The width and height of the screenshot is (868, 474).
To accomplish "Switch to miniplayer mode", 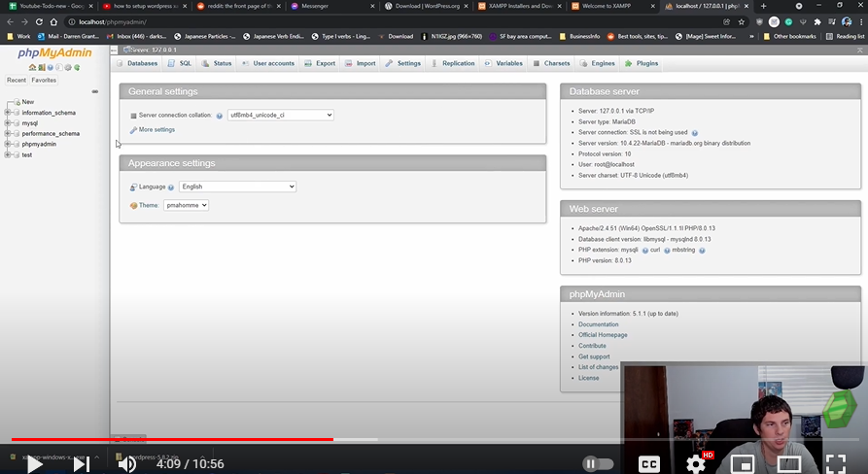I will click(743, 463).
